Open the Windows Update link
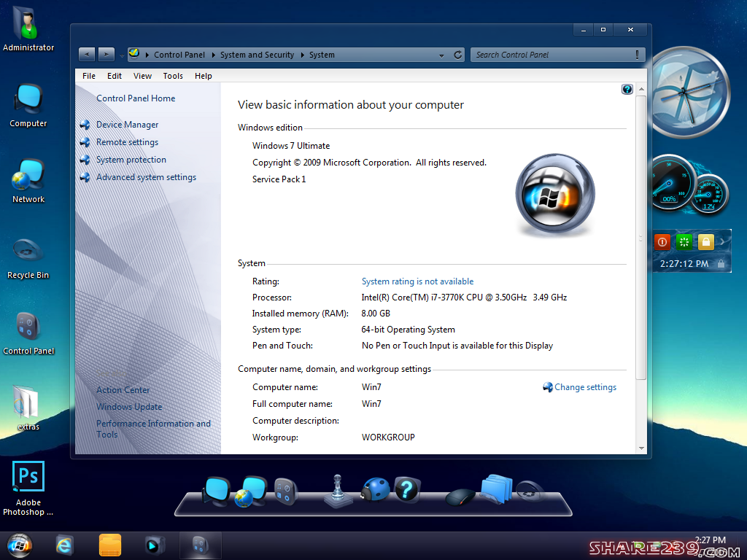747x560 pixels. [129, 407]
